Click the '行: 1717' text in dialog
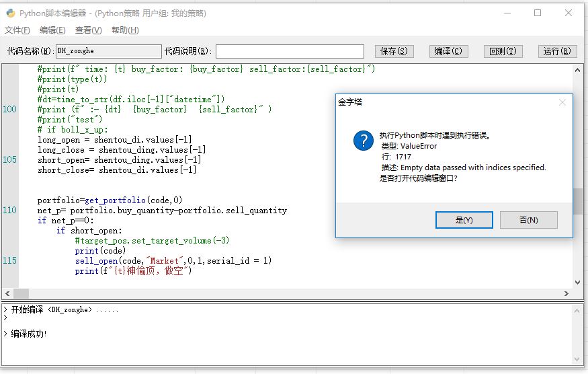This screenshot has width=588, height=374. click(396, 157)
